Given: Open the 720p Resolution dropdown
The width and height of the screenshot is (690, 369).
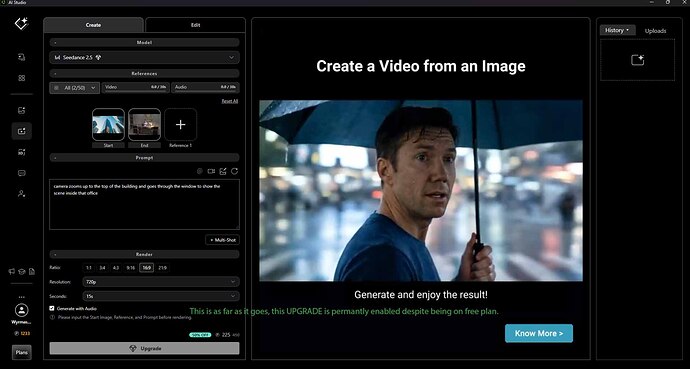Looking at the screenshot, I should click(161, 281).
